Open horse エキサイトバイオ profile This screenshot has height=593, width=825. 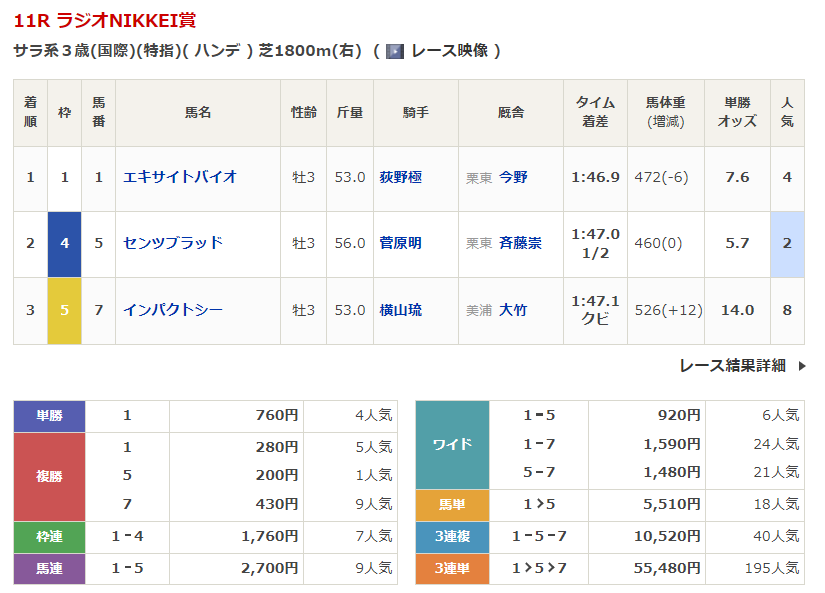click(179, 177)
